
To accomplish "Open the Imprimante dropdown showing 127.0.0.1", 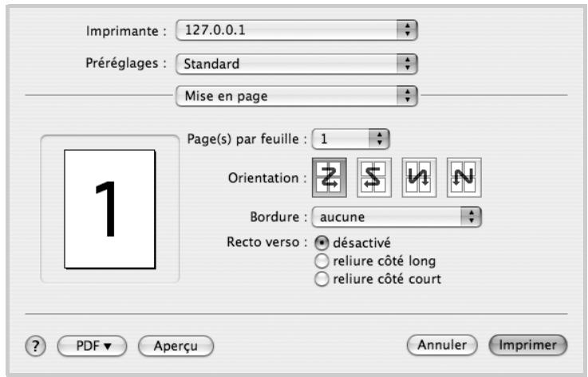I will 296,30.
